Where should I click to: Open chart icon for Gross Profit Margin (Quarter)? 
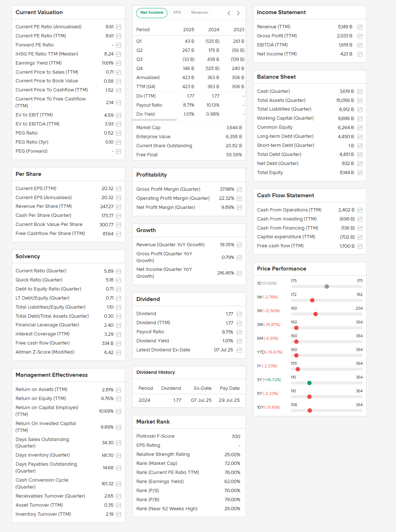(239, 190)
